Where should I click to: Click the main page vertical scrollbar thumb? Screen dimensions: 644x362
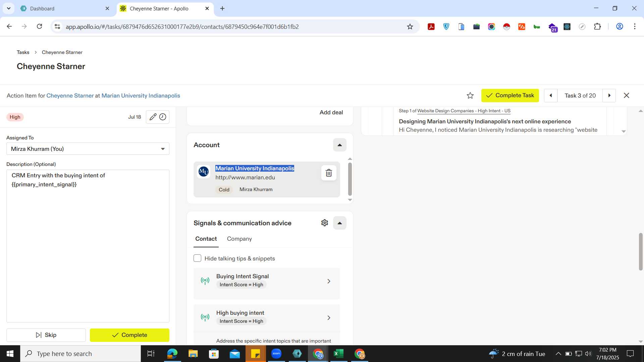[x=641, y=251]
